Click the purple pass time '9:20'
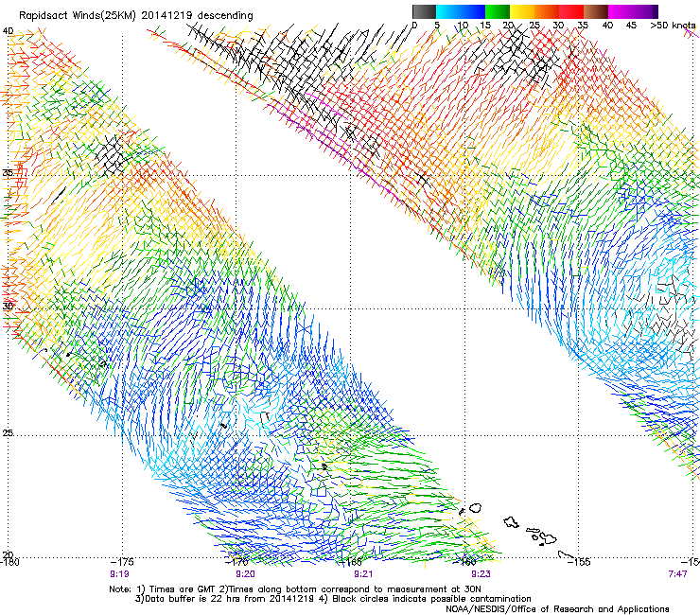This screenshot has height=615, width=700. (x=246, y=574)
